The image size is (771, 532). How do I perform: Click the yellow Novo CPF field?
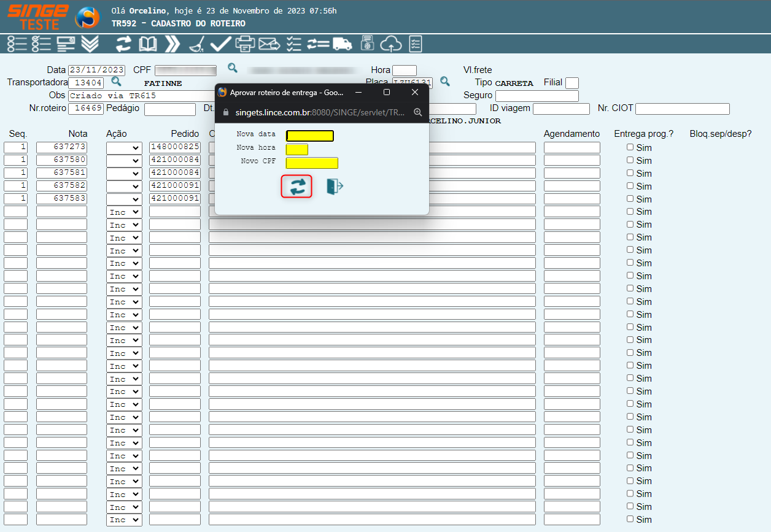312,163
